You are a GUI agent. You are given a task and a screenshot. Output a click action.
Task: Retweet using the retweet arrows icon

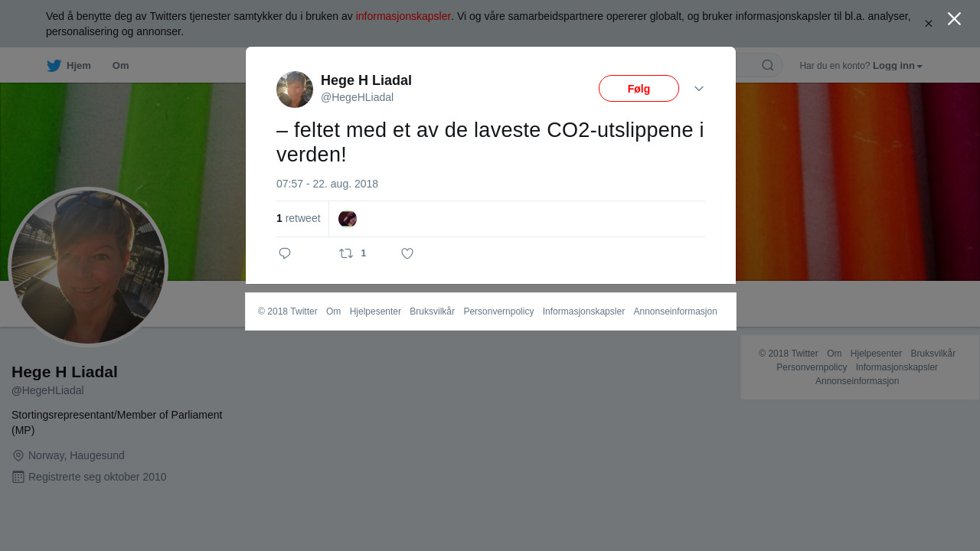(x=346, y=253)
